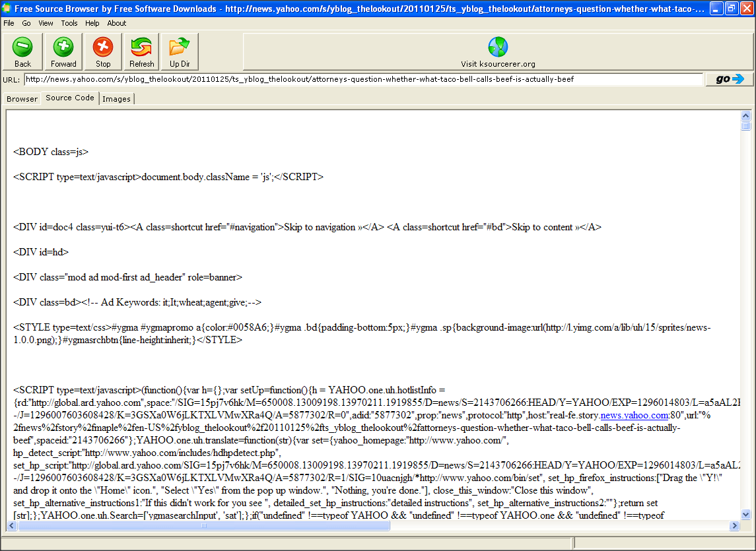Click the globe icon to visit ksourcerer.org
Screen dimensions: 756x551
pos(498,45)
